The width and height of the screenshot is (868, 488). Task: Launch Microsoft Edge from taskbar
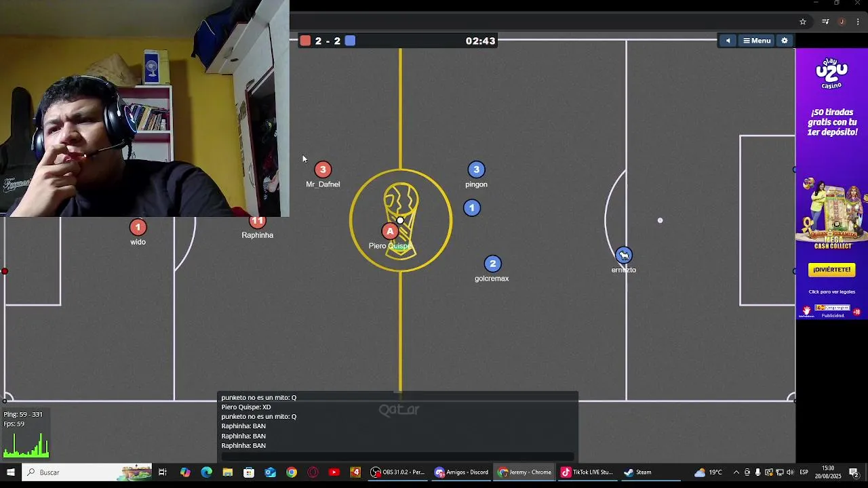coord(206,472)
